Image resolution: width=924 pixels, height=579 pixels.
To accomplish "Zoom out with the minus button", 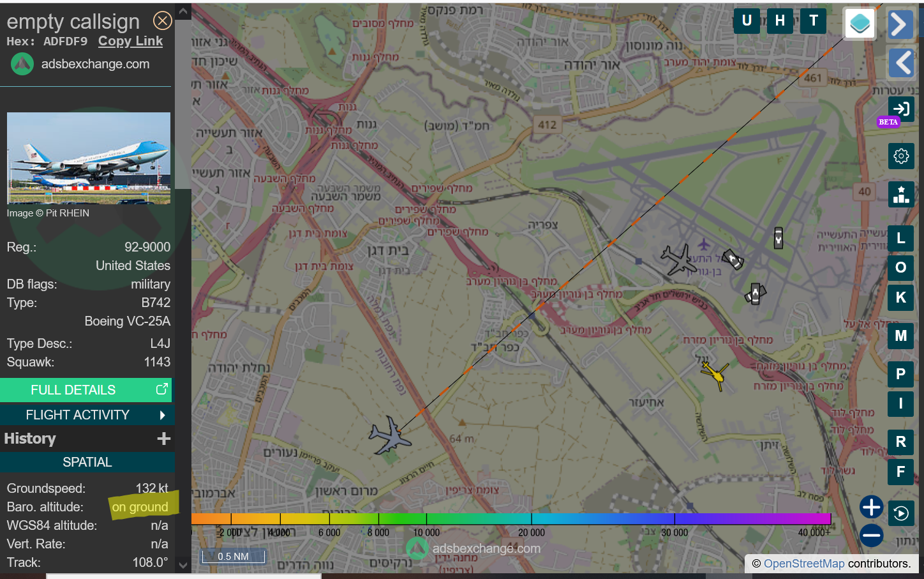I will pyautogui.click(x=871, y=535).
